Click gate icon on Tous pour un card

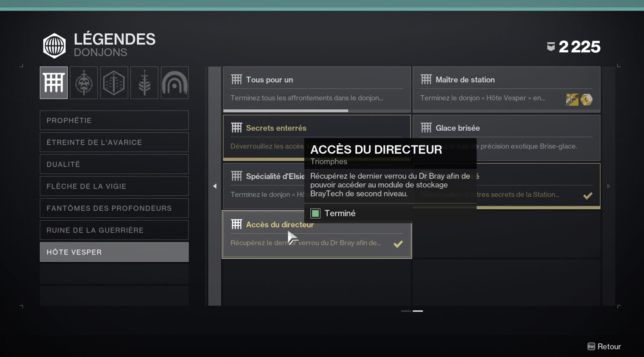(x=236, y=79)
